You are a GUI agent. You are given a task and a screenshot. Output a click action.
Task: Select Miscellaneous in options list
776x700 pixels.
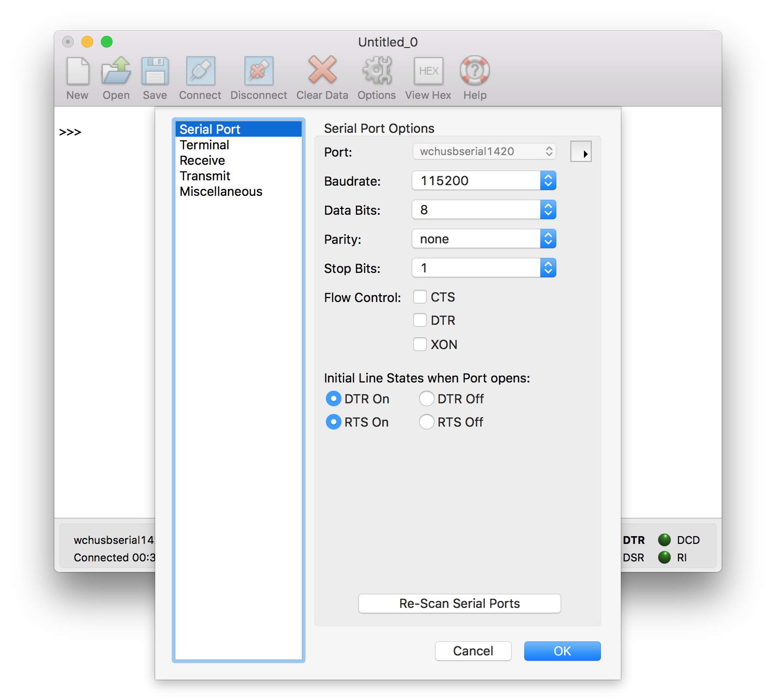pyautogui.click(x=238, y=191)
